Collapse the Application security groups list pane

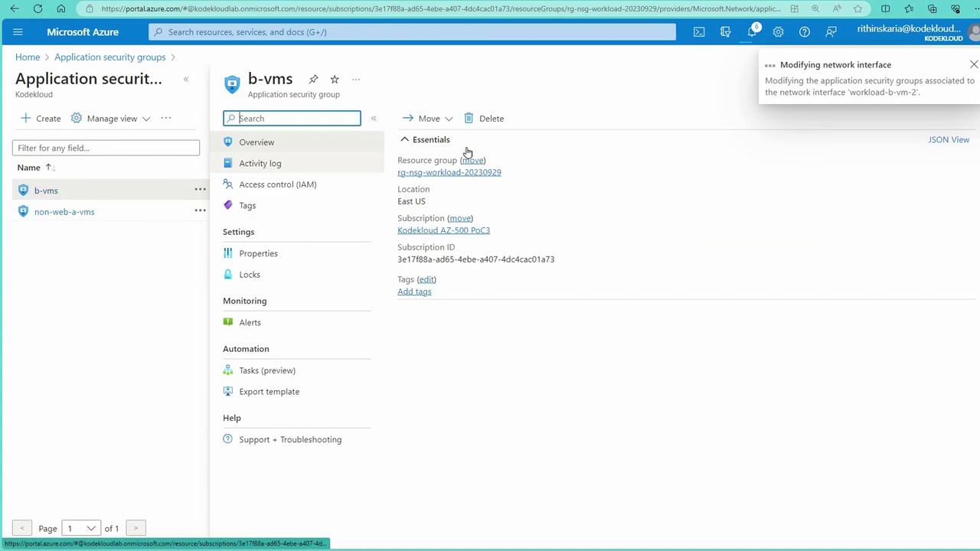186,80
